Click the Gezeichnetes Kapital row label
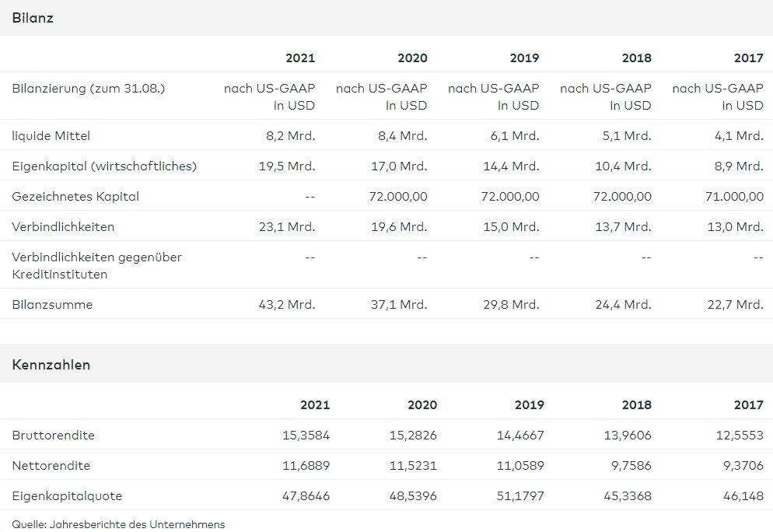The width and height of the screenshot is (773, 532). 75,196
